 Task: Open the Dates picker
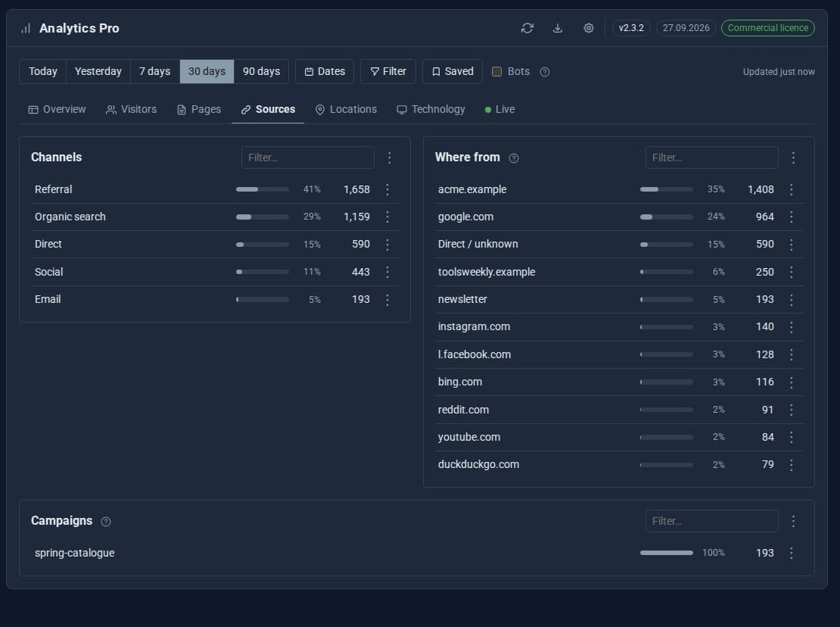point(325,71)
